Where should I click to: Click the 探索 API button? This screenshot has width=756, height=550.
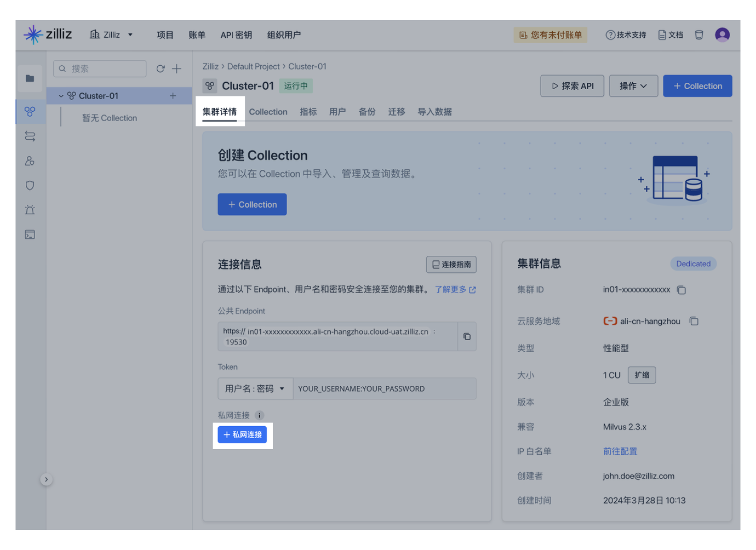coord(572,86)
